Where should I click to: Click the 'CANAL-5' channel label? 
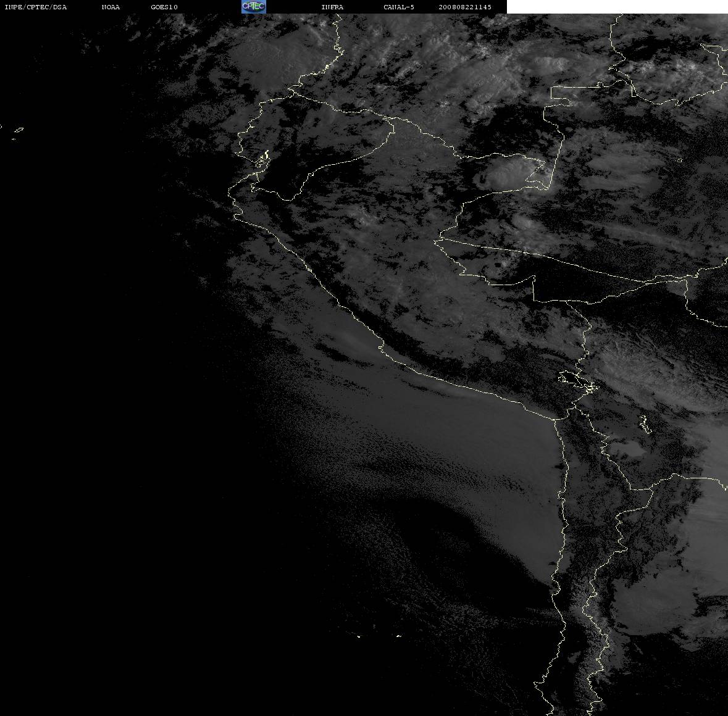(x=399, y=7)
